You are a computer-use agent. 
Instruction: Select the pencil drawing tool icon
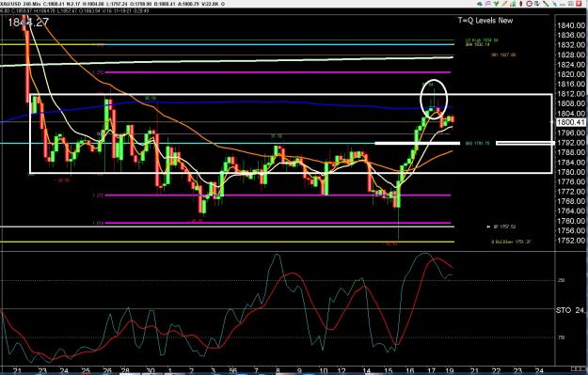505,4
